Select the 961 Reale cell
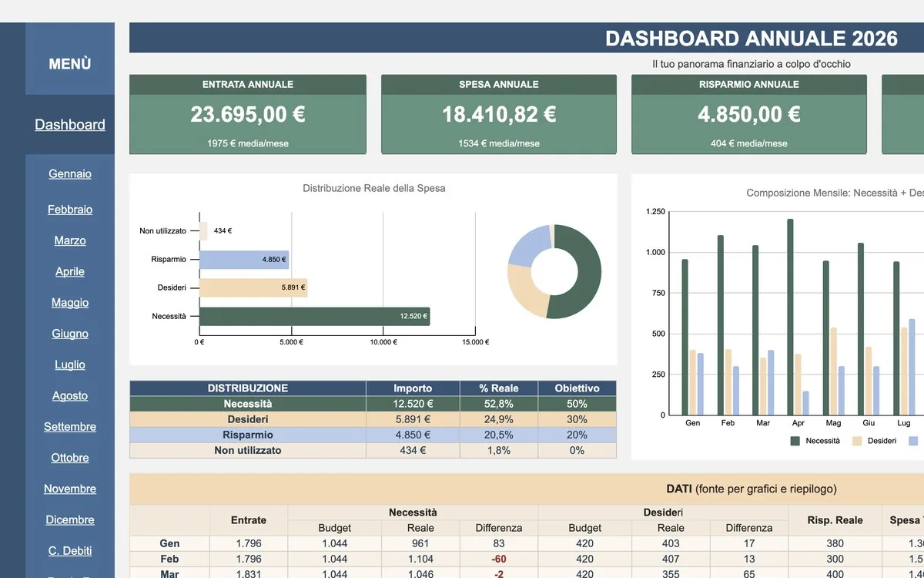 pyautogui.click(x=420, y=543)
